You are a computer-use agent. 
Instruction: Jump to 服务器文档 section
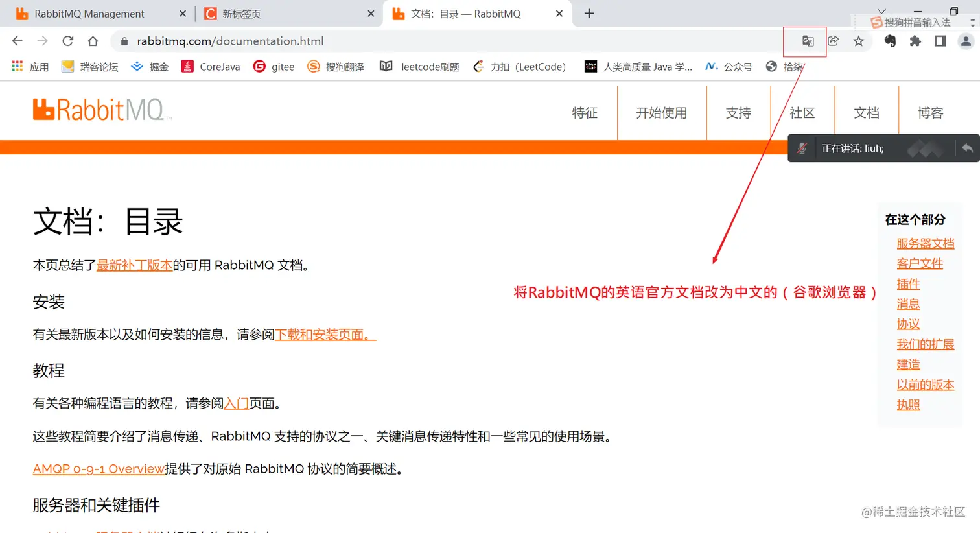tap(926, 244)
